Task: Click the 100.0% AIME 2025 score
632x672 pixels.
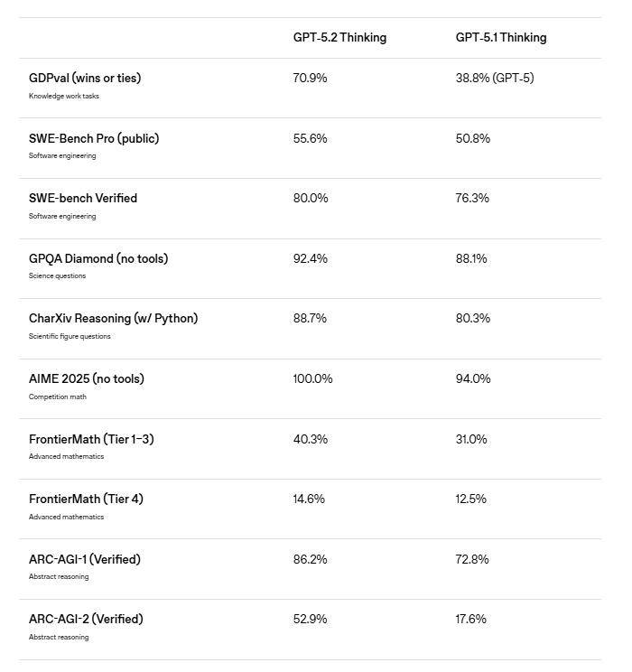Action: (312, 379)
